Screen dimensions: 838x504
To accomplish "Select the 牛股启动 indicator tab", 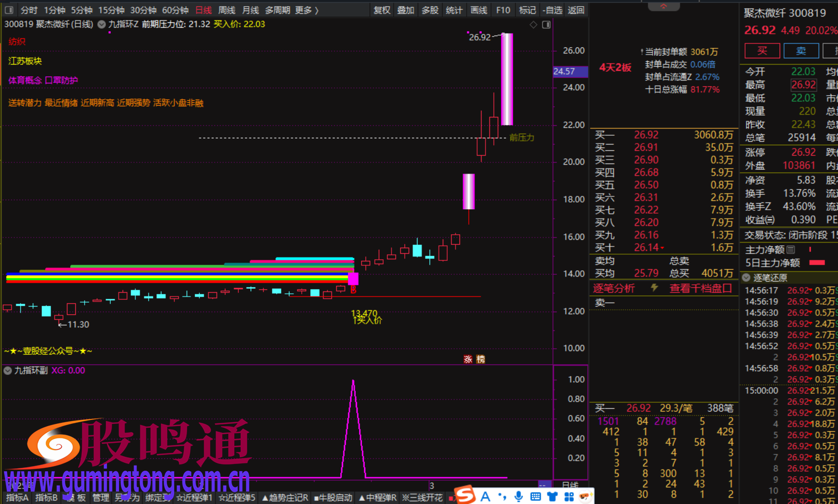I will coord(334,497).
